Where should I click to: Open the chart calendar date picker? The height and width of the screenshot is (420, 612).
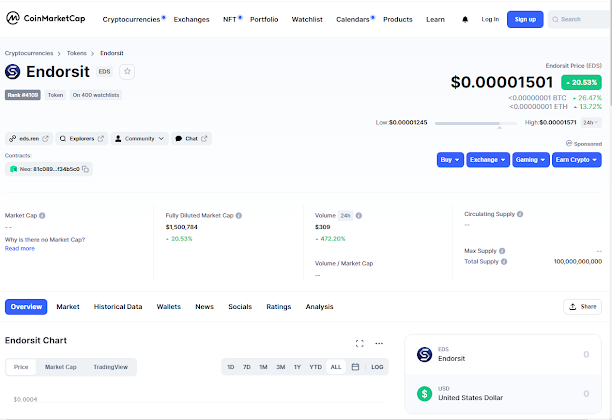point(355,367)
